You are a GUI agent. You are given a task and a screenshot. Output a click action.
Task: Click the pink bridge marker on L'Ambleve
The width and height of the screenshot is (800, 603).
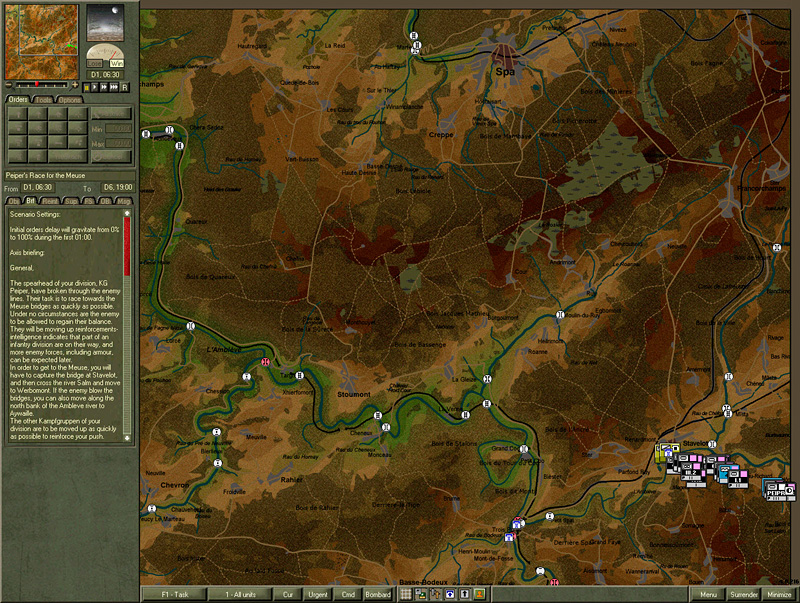(x=265, y=362)
